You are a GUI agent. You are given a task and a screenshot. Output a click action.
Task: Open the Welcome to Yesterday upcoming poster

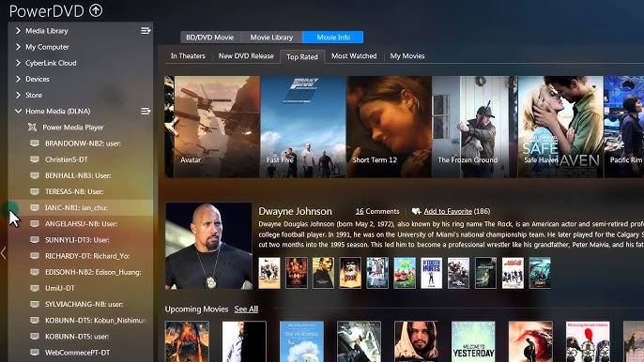(473, 341)
